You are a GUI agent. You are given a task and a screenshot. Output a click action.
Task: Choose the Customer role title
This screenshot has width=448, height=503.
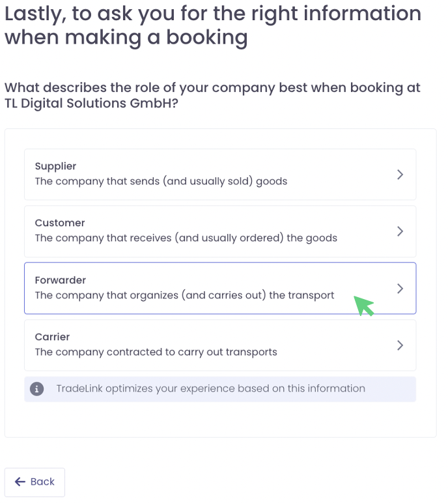tap(60, 223)
